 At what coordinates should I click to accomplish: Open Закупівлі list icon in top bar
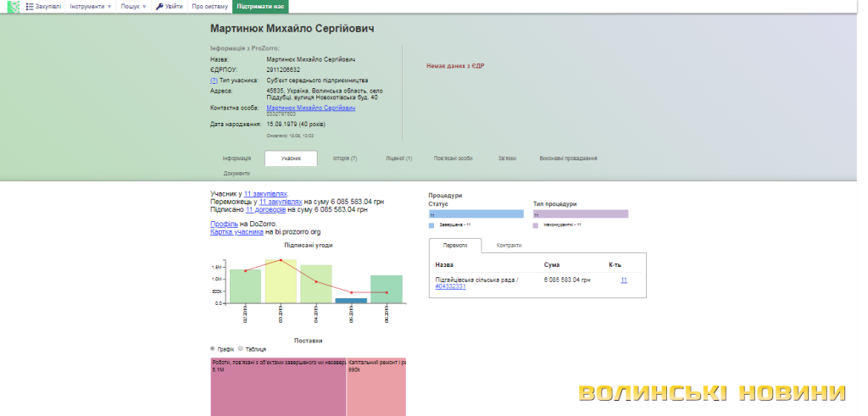[31, 6]
